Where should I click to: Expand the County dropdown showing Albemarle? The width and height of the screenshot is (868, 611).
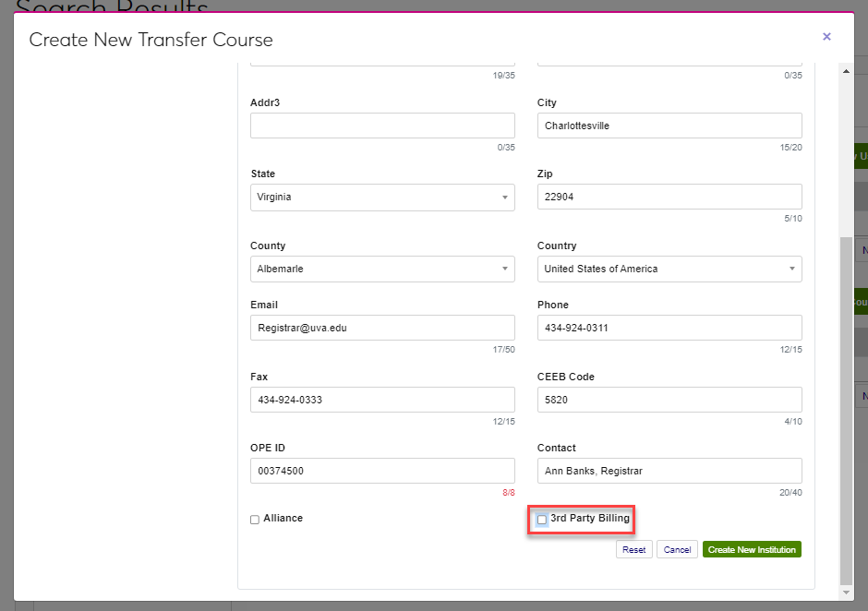pos(382,269)
